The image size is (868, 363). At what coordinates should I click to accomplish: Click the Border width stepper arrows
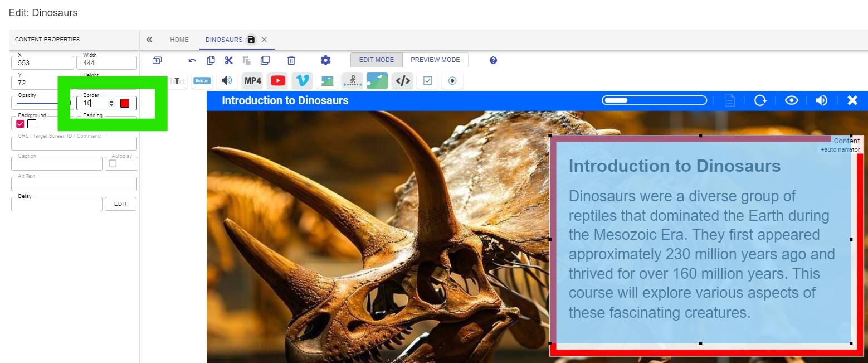111,103
